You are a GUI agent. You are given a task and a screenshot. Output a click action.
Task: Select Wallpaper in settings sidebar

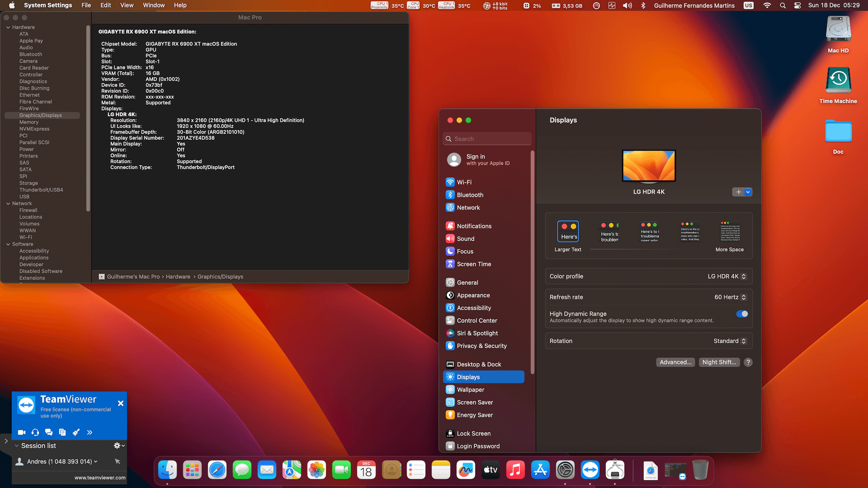pyautogui.click(x=470, y=389)
